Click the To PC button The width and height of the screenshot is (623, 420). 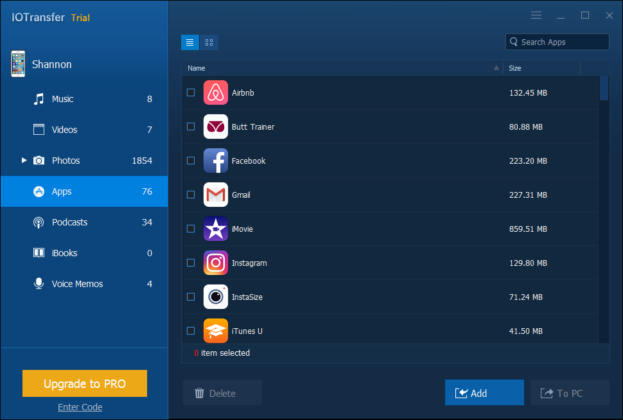tap(570, 393)
